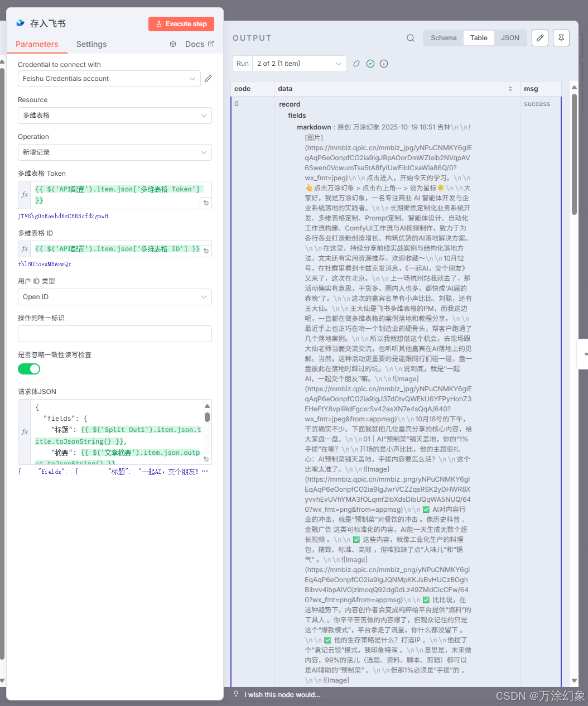The height and width of the screenshot is (706, 588).
Task: Click the 0 value in code column
Action: pyautogui.click(x=237, y=104)
